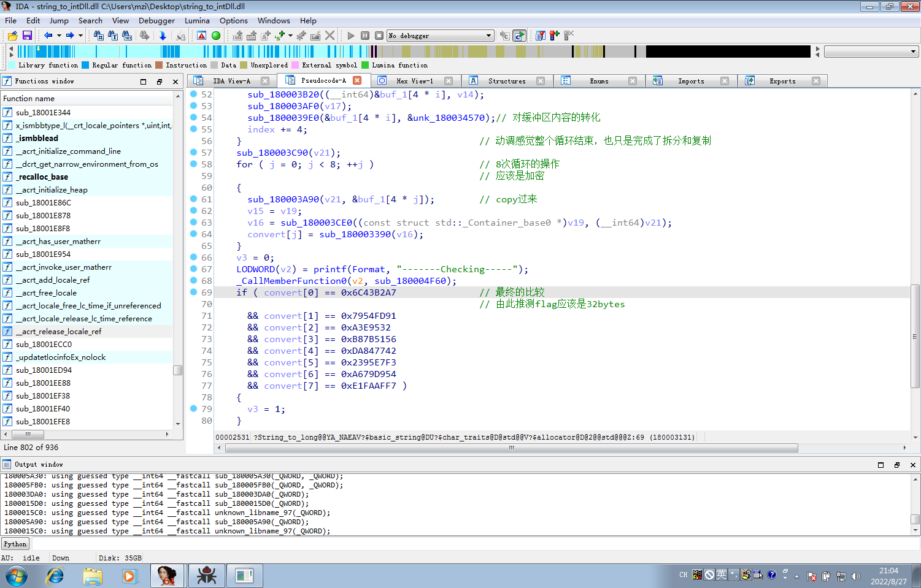
Task: Click the convert to CODE icon
Action: click(237, 36)
